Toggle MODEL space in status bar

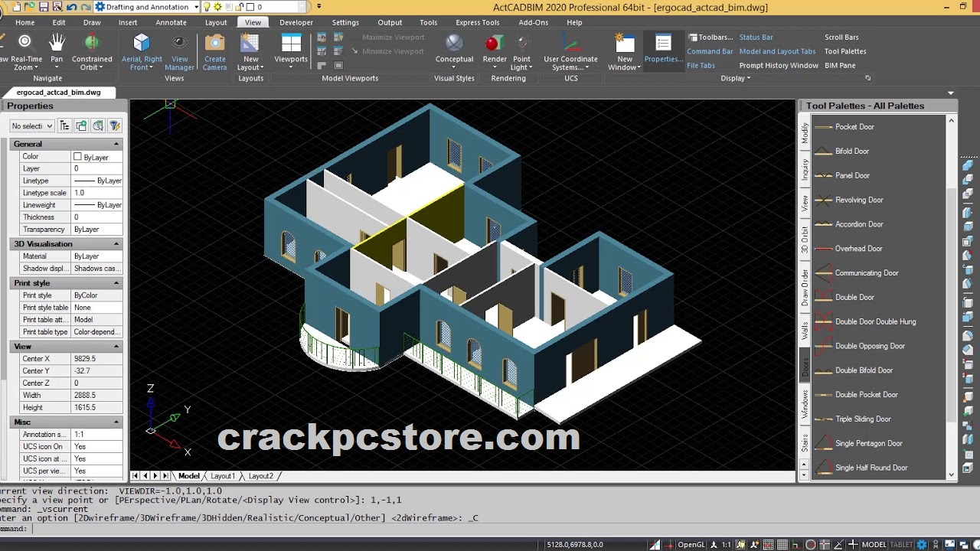click(x=874, y=545)
